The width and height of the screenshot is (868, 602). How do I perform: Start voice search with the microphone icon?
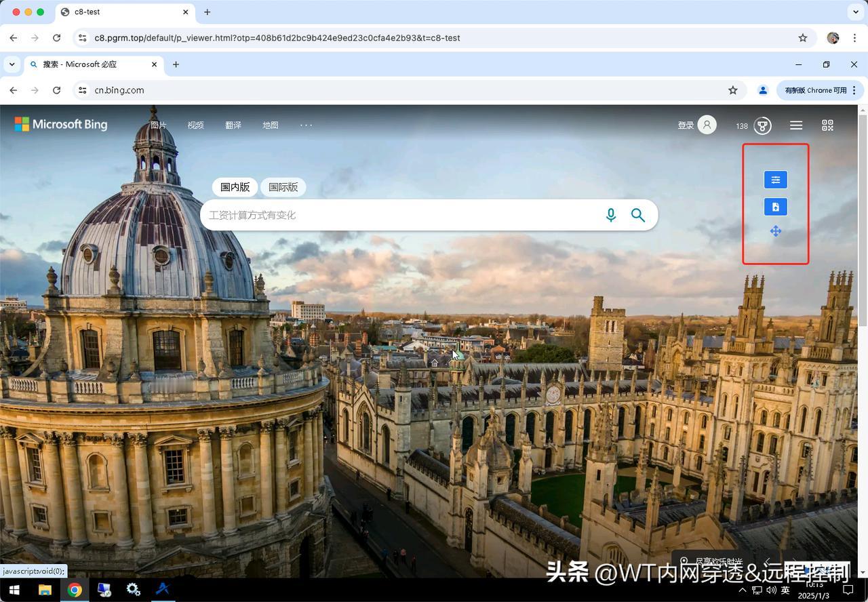[611, 215]
